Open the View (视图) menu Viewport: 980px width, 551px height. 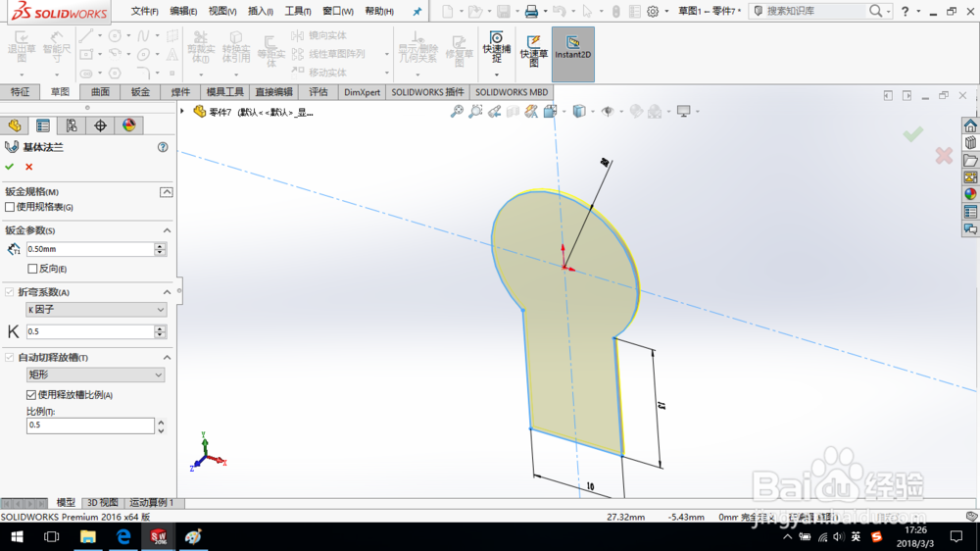tap(222, 11)
